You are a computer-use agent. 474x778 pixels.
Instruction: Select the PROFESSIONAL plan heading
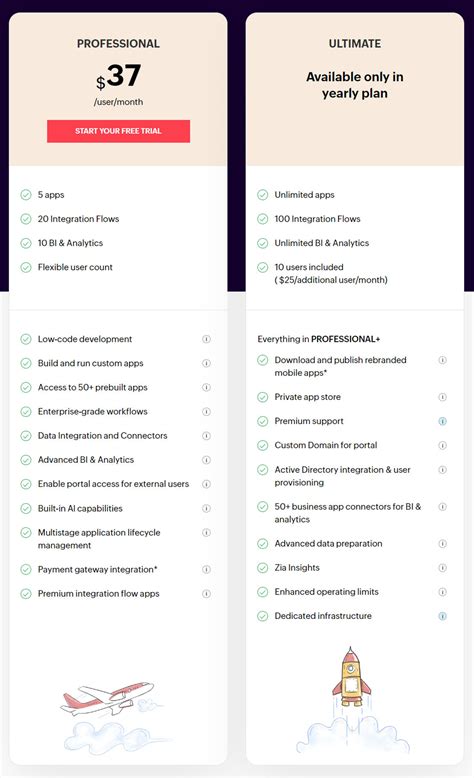click(x=118, y=44)
